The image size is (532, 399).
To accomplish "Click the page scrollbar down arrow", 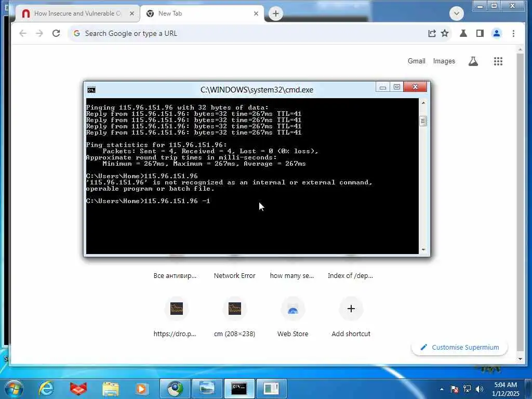I will (x=520, y=359).
